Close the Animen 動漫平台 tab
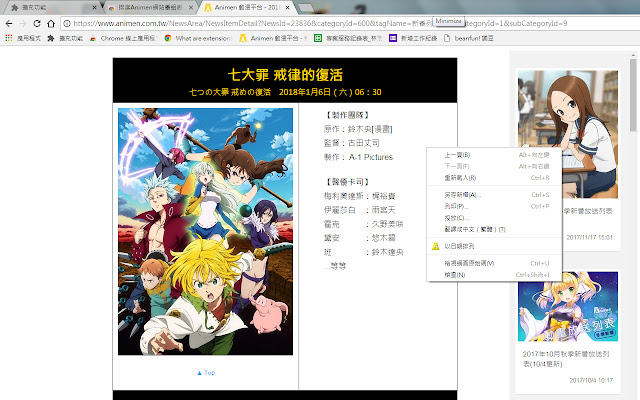640x400 pixels. click(x=287, y=7)
